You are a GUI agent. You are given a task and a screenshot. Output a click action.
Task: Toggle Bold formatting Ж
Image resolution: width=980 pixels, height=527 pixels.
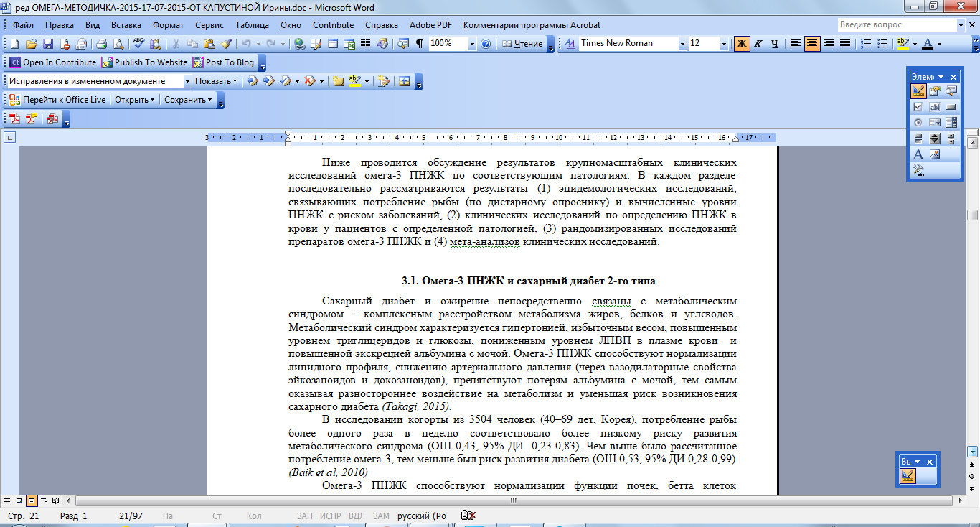coord(742,44)
